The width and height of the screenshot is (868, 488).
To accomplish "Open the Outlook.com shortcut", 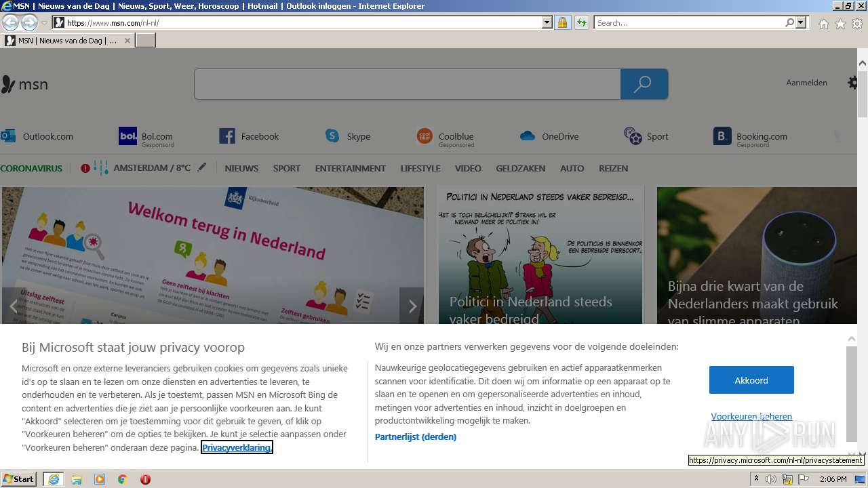I will point(37,136).
